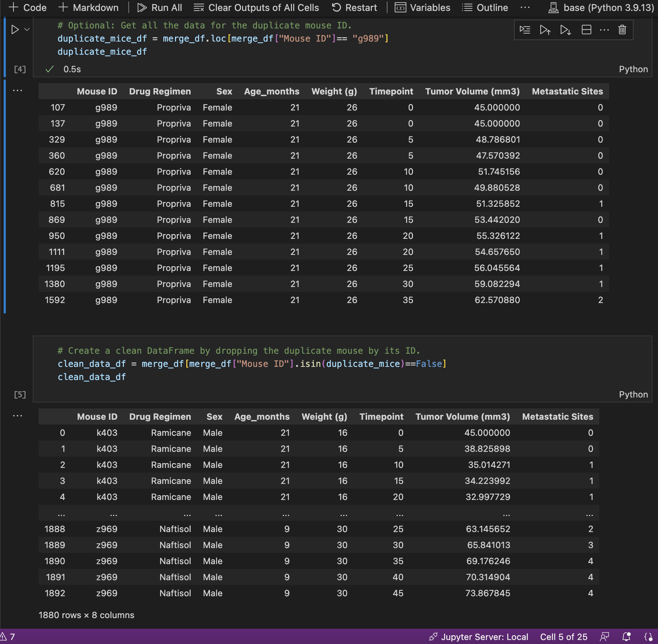Open the notifications bell icon
The height and width of the screenshot is (644, 658).
pos(627,637)
